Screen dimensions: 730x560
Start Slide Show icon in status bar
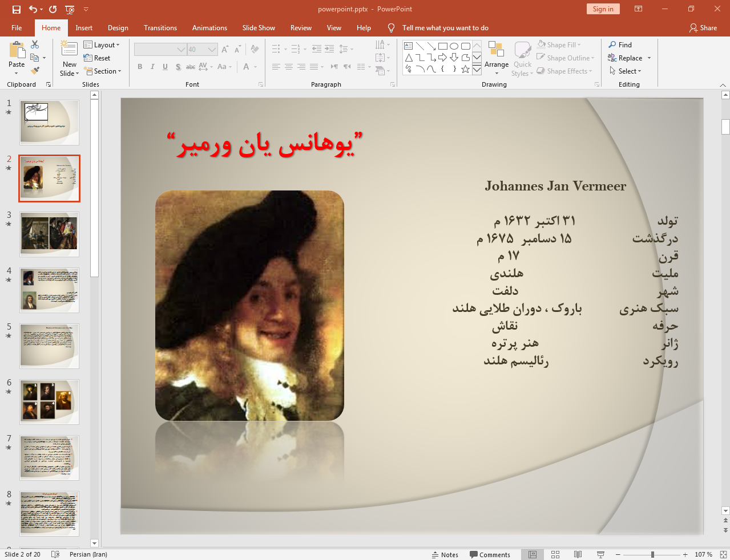[600, 554]
